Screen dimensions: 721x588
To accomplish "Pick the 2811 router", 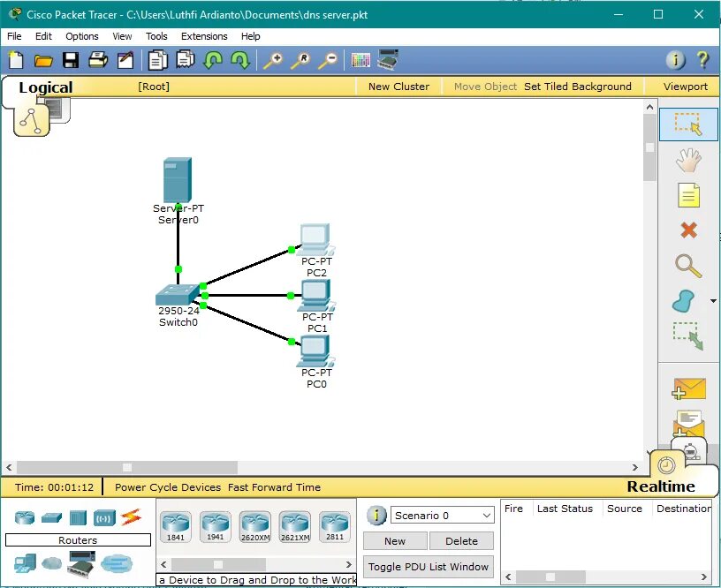I will [x=335, y=526].
